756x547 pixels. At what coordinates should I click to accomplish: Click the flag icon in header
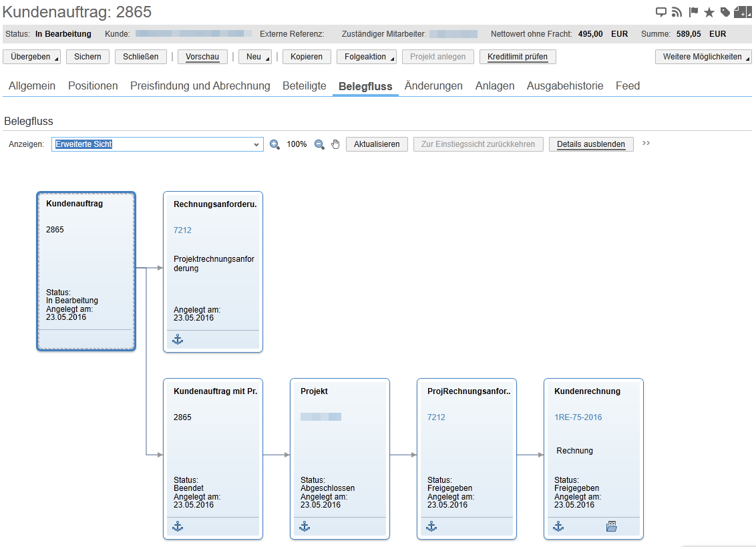(693, 12)
